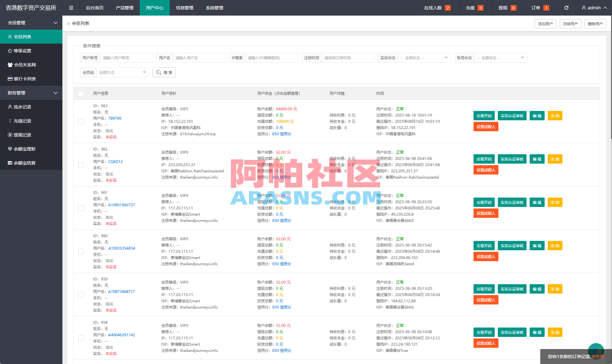This screenshot has height=364, width=612.
Task: Click inside the 用户账号 input field
Action: 126,57
